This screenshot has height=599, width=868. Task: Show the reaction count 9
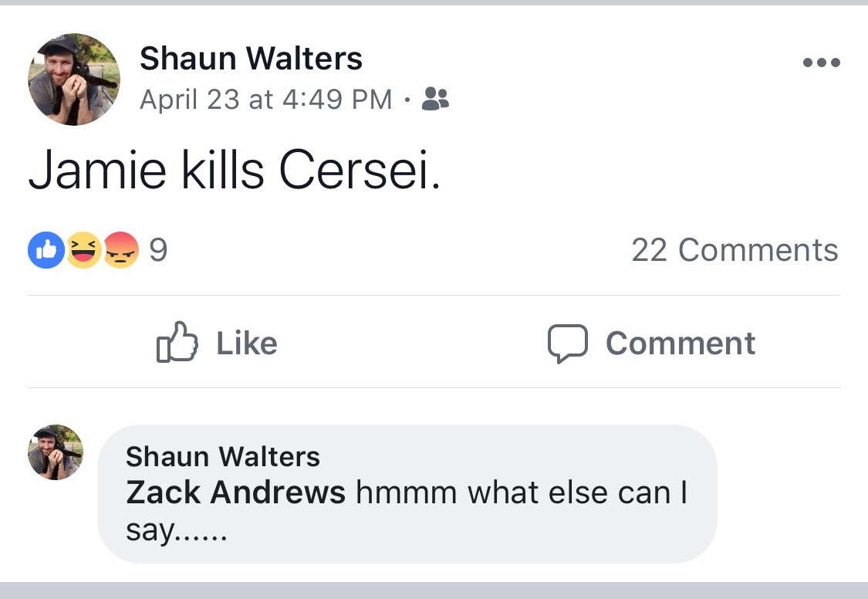point(157,251)
